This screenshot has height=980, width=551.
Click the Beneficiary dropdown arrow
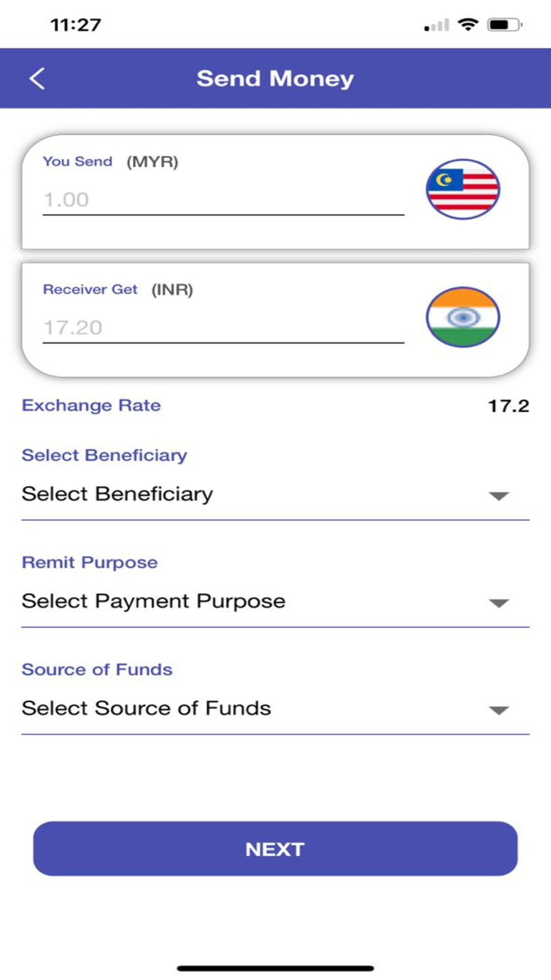[x=499, y=496]
